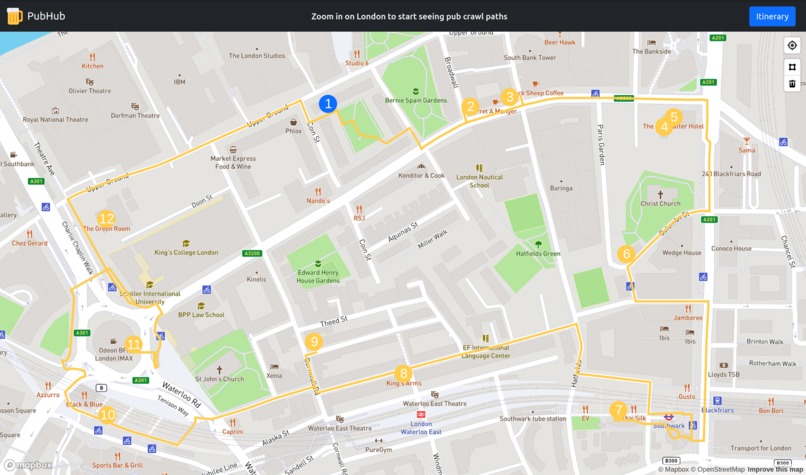Click the London Waterloo East rail icon

(x=420, y=414)
